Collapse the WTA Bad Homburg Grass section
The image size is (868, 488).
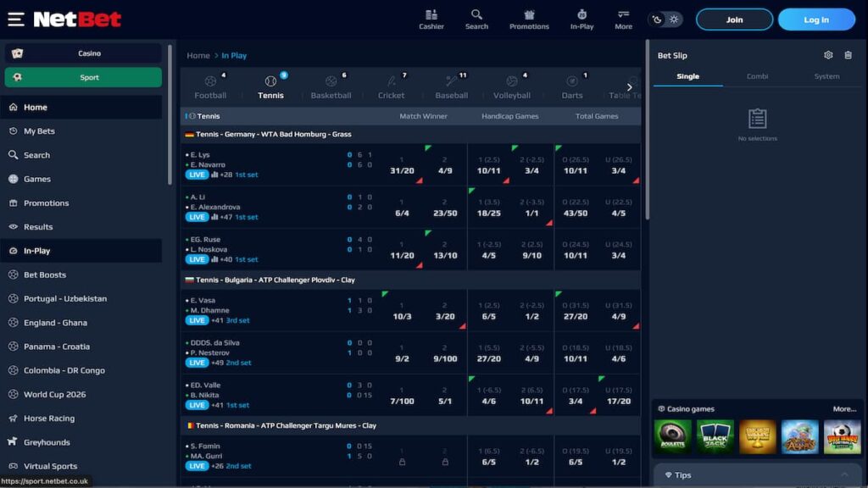tap(411, 135)
